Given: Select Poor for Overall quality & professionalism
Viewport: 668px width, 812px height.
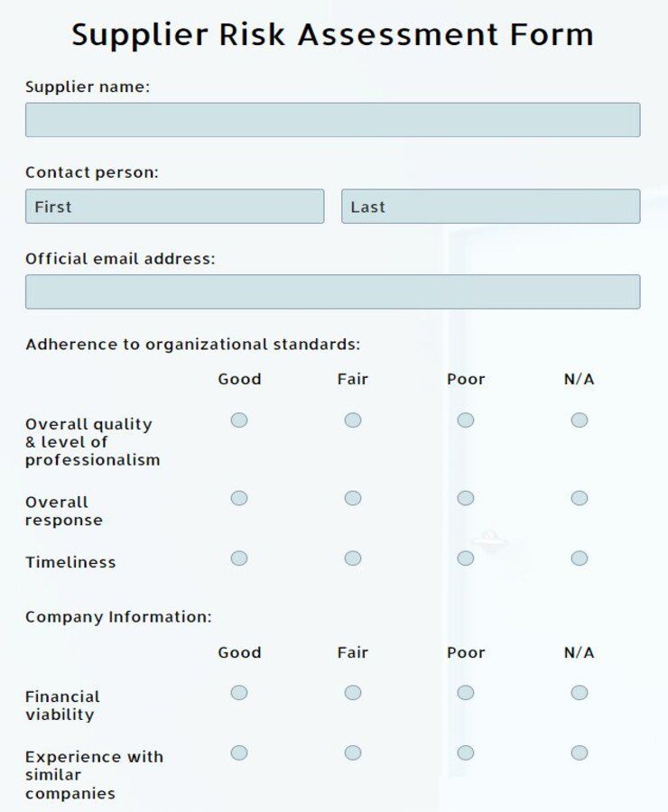Looking at the screenshot, I should [465, 419].
